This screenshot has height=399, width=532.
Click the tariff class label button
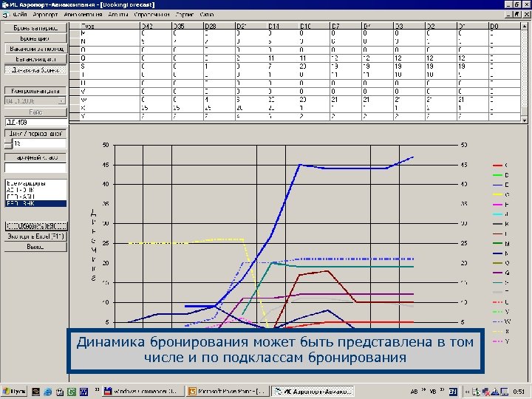click(x=35, y=157)
